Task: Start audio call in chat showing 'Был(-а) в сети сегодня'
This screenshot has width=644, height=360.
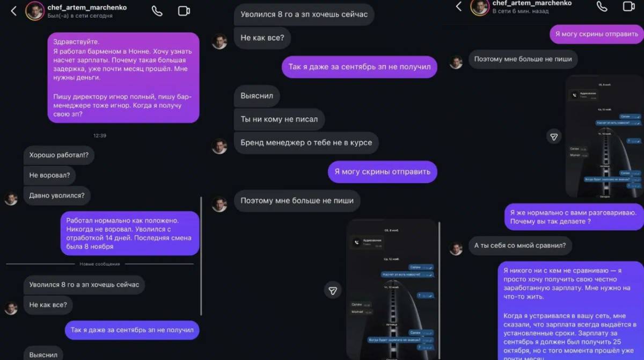Action: coord(157,11)
